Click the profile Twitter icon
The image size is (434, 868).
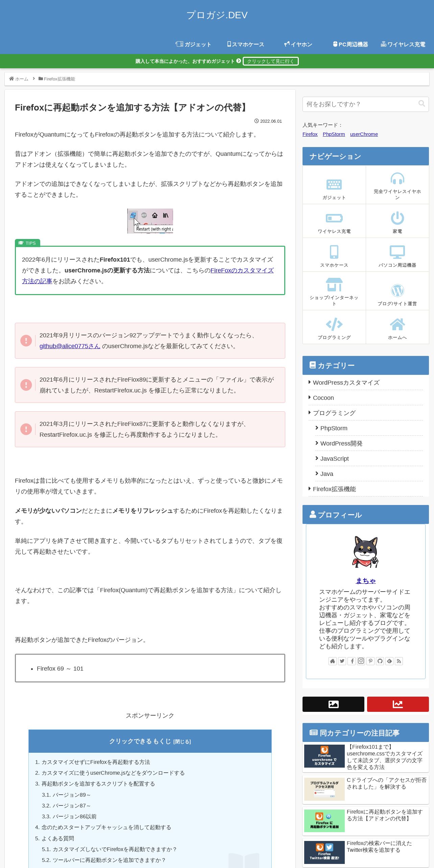pos(342,661)
